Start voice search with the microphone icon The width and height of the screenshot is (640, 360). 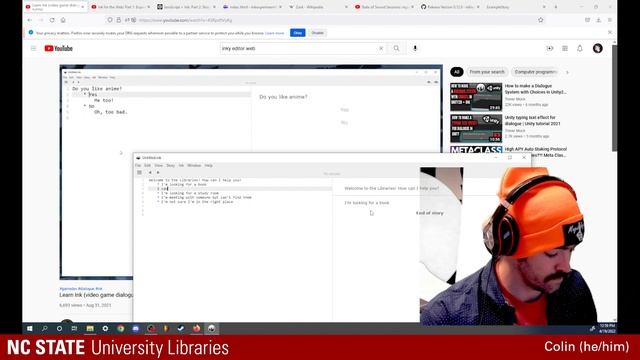[415, 48]
